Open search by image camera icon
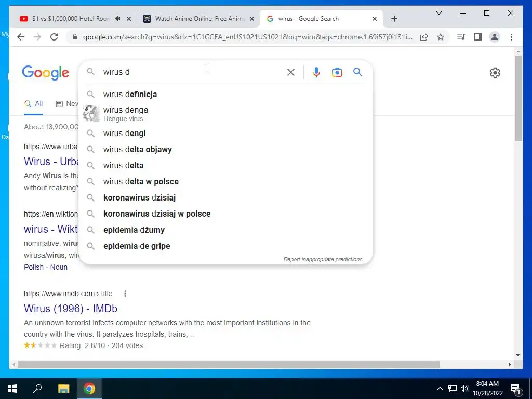532x399 pixels. point(337,72)
